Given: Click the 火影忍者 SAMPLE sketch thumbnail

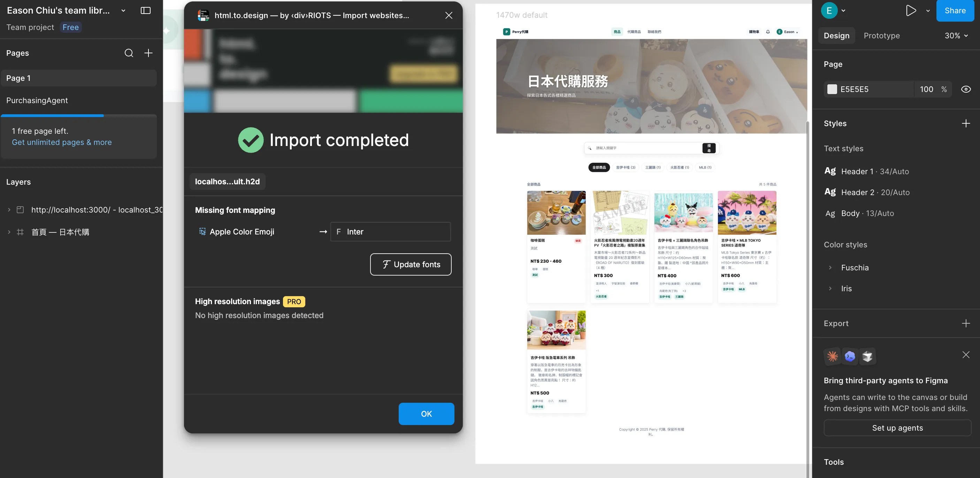Looking at the screenshot, I should pos(620,213).
